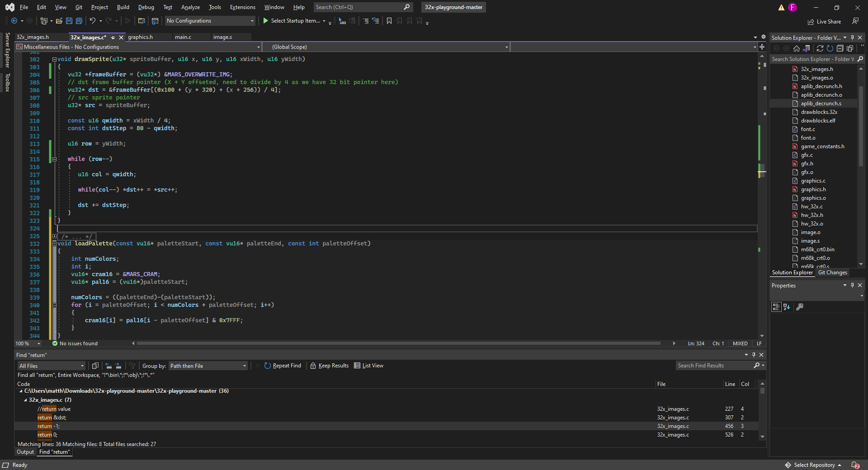Collapse all items in Solution Explorer
868x470 pixels.
(840, 48)
